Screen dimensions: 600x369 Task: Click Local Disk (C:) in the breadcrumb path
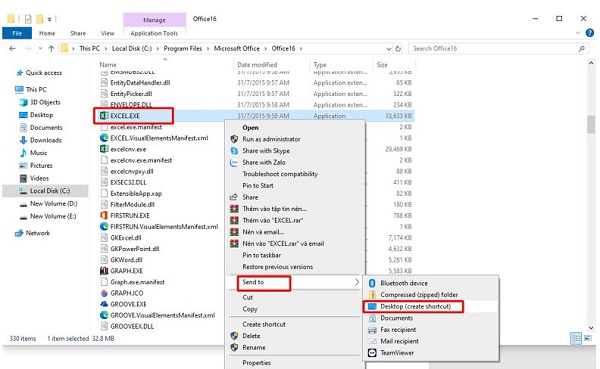tap(132, 49)
